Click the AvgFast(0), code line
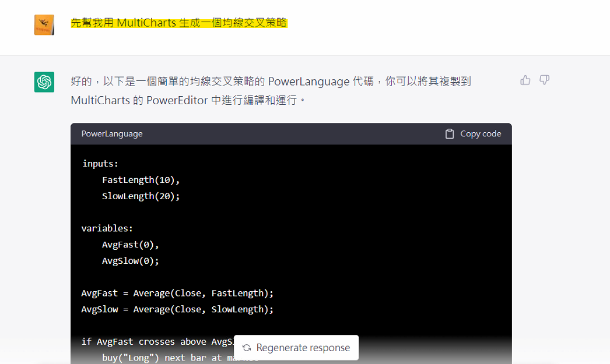The width and height of the screenshot is (610, 364). (x=130, y=245)
